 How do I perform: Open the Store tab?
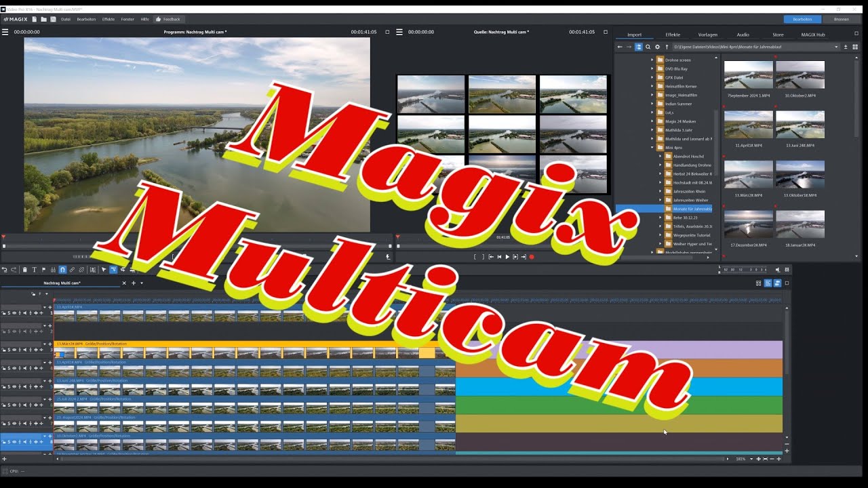[x=778, y=35]
